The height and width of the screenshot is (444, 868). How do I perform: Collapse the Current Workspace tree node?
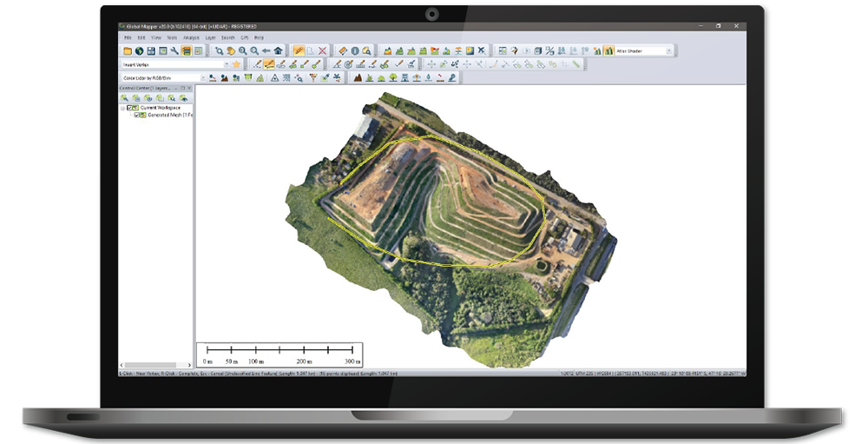123,108
